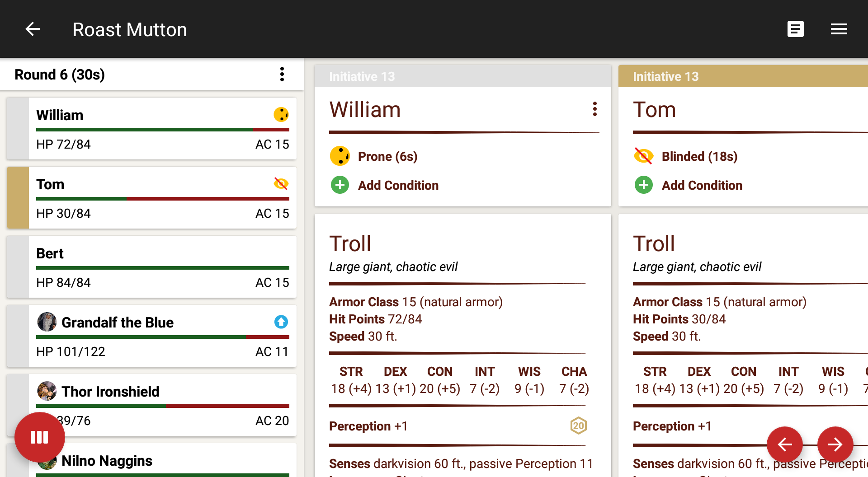This screenshot has height=477, width=868.
Task: Select Bert in the combatant list
Action: pyautogui.click(x=152, y=267)
